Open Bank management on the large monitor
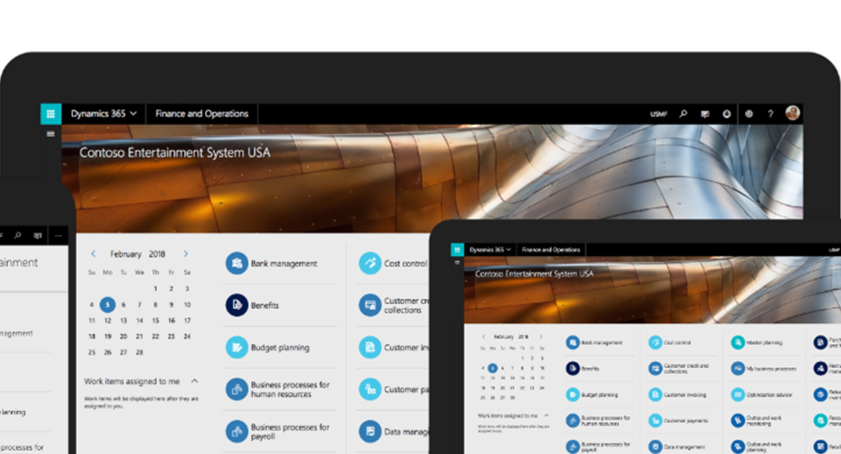The image size is (841, 454). click(283, 263)
